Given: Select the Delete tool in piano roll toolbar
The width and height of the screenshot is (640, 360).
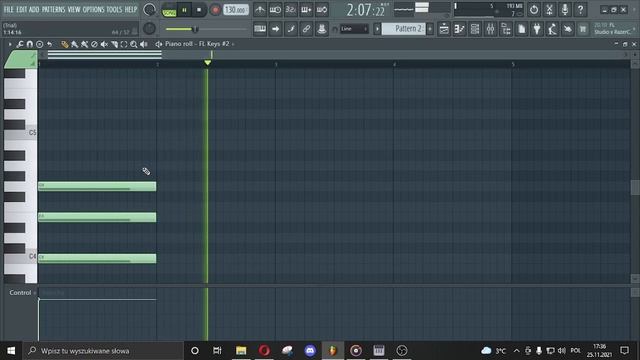Looking at the screenshot, I should pyautogui.click(x=94, y=44).
